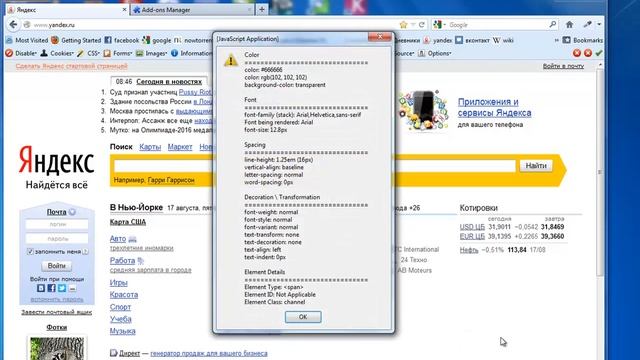This screenshot has height=360, width=640.
Task: Open Cookies menu in developer toolbar
Action: (x=57, y=53)
